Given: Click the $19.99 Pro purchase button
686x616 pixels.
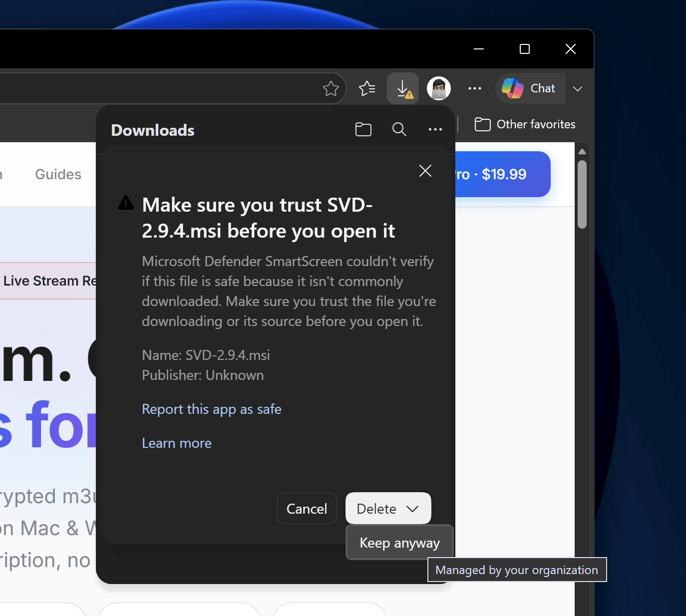Looking at the screenshot, I should 503,174.
